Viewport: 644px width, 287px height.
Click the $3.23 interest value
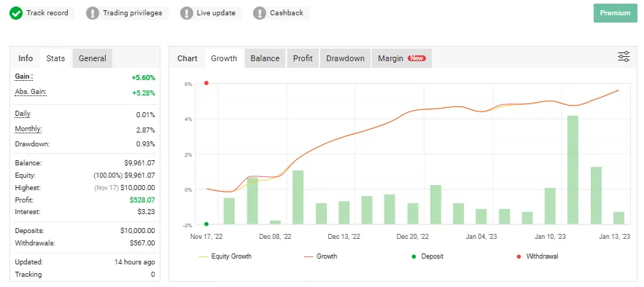pyautogui.click(x=147, y=212)
